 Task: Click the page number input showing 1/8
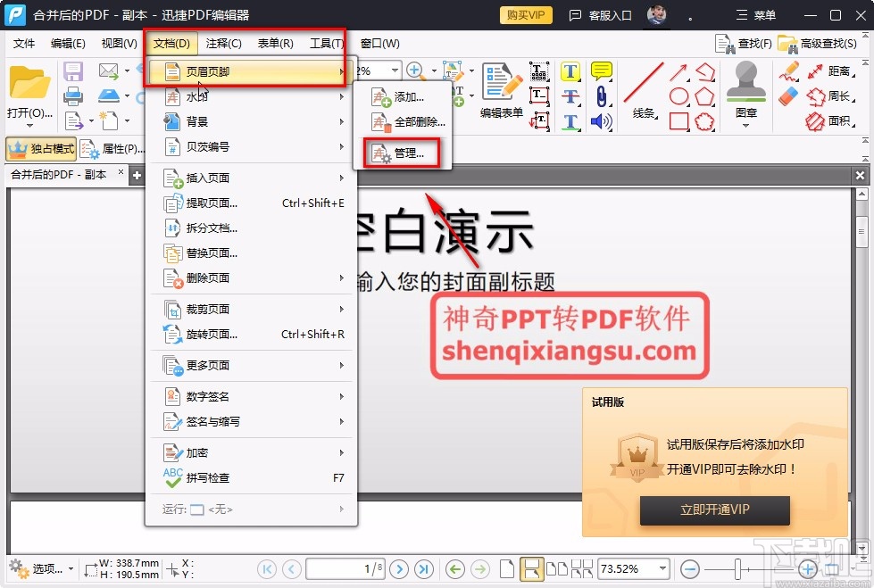pyautogui.click(x=345, y=568)
